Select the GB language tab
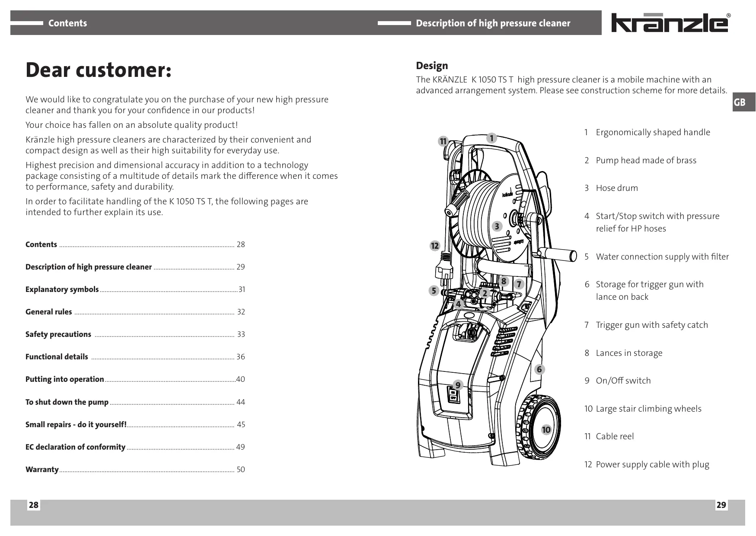The width and height of the screenshot is (756, 536). point(740,102)
